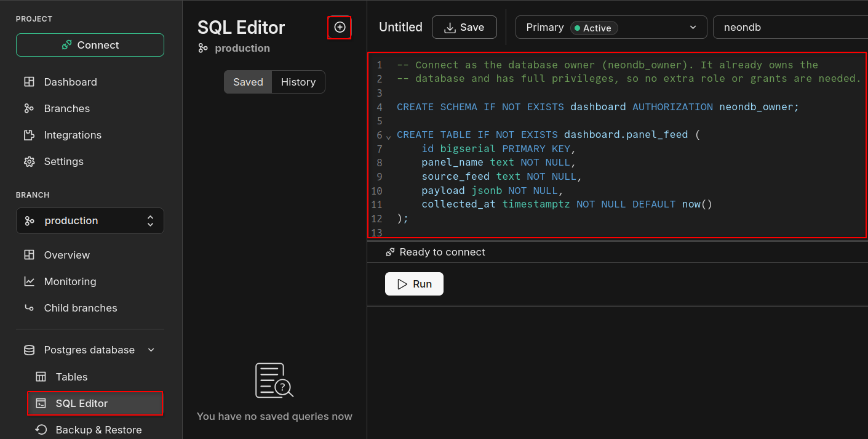868x439 pixels.
Task: Create a new query with the plus icon
Action: 340,27
